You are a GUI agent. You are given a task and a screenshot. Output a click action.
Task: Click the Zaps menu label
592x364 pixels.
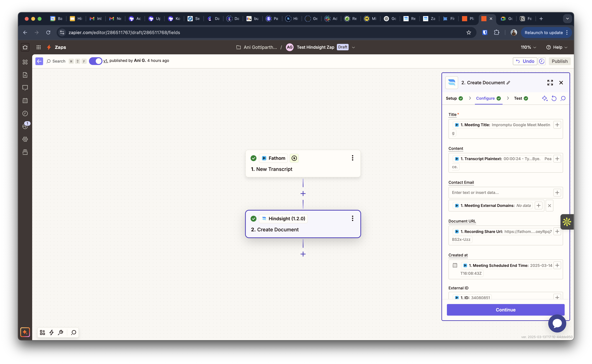pyautogui.click(x=60, y=47)
